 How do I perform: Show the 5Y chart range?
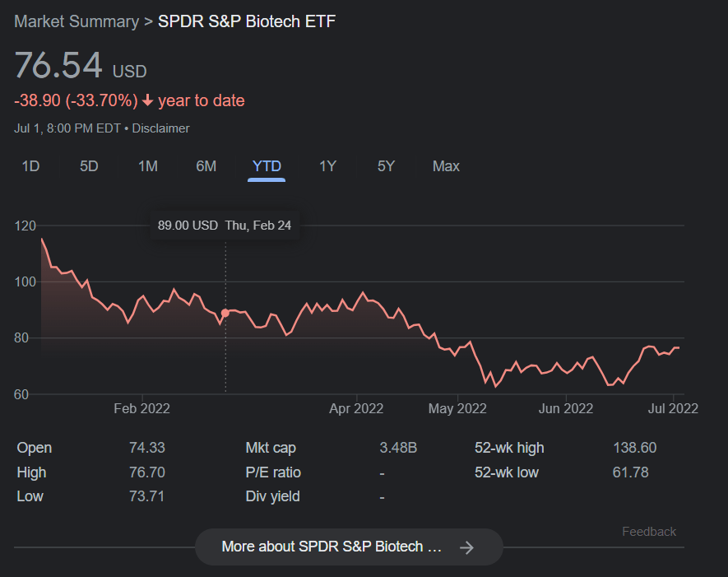tap(386, 166)
